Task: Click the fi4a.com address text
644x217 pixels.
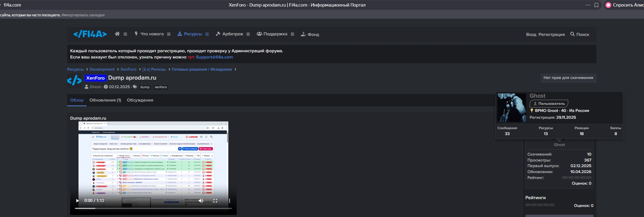Action: (x=12, y=5)
